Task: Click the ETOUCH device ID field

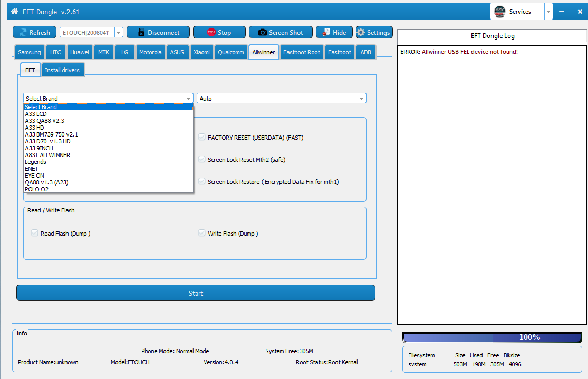Action: point(87,33)
